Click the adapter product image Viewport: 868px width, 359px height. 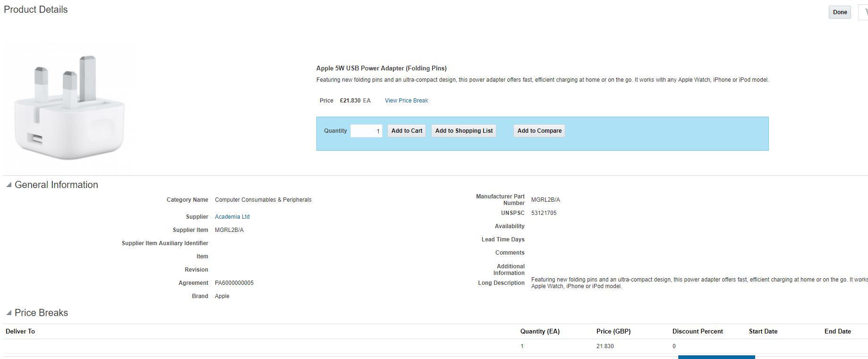69,107
